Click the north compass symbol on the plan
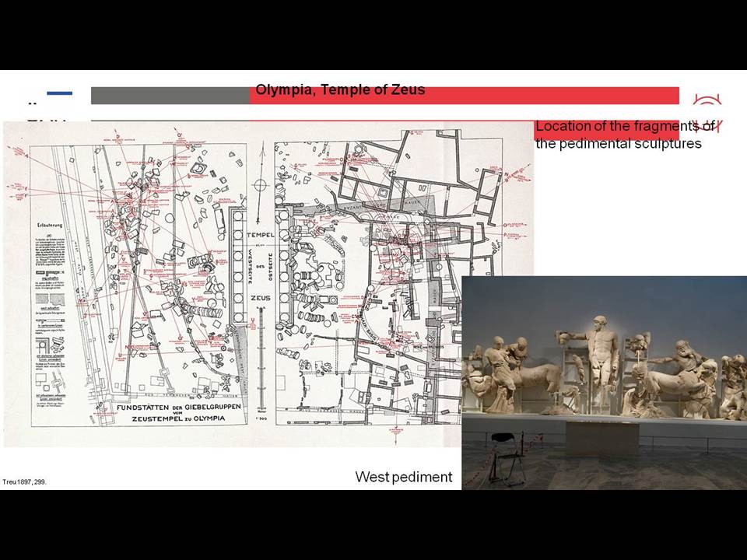747x560 pixels. coord(260,185)
